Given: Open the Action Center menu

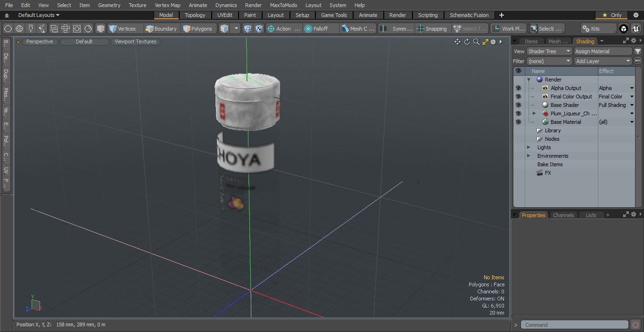Looking at the screenshot, I should pos(283,29).
